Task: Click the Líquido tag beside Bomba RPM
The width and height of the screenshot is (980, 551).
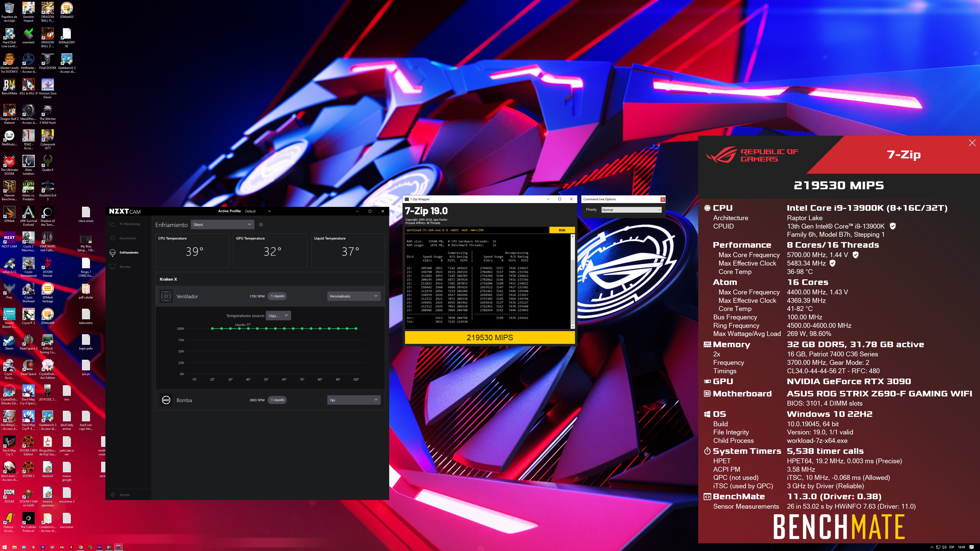Action: tap(277, 400)
